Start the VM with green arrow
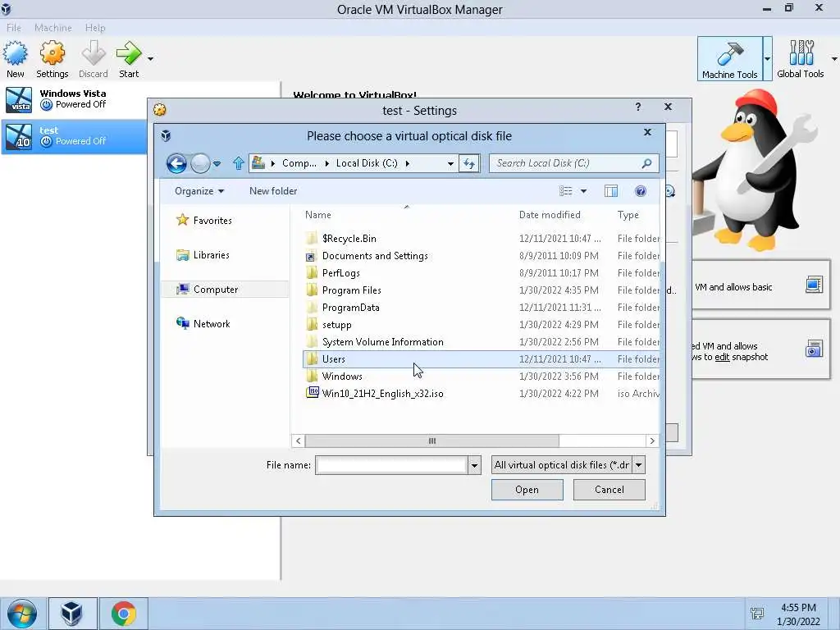This screenshot has height=630, width=840. (129, 59)
